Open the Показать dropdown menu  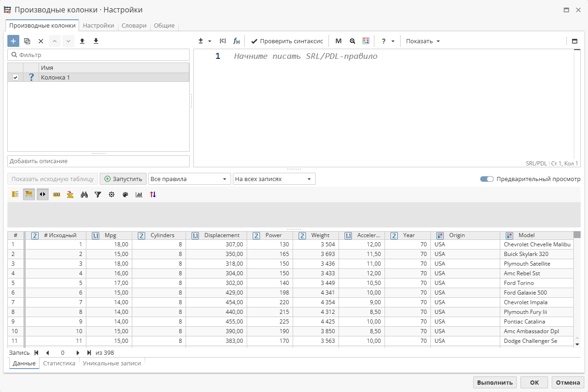tap(423, 41)
